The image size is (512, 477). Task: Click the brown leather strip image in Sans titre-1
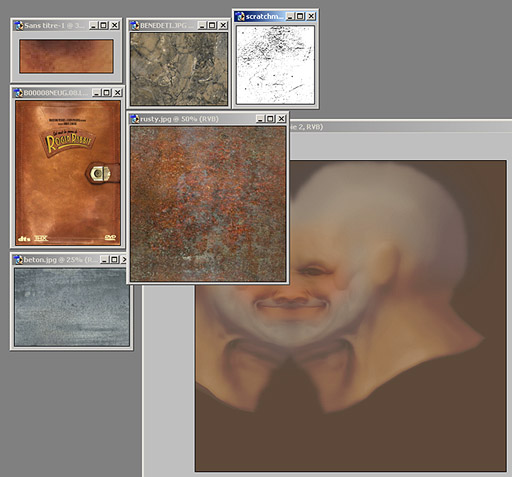point(66,56)
